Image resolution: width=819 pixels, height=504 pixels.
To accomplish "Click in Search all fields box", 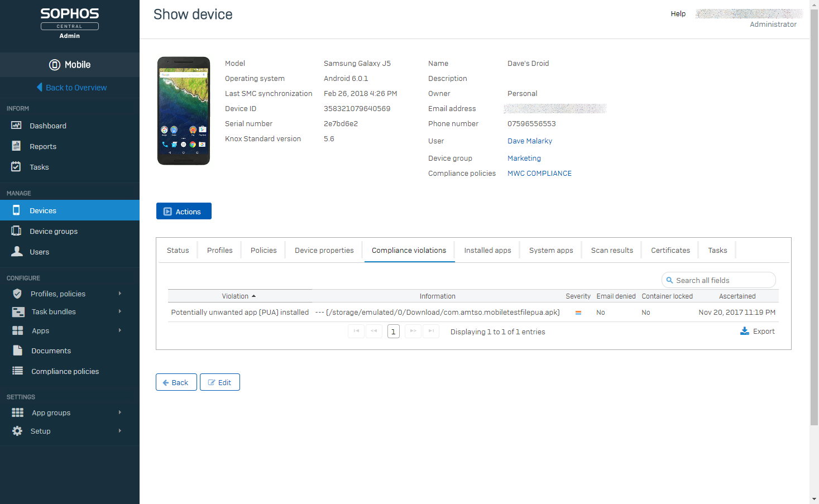I will click(x=719, y=280).
